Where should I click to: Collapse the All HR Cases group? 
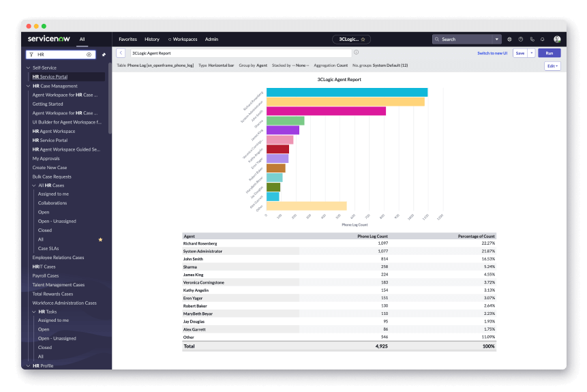click(x=34, y=185)
